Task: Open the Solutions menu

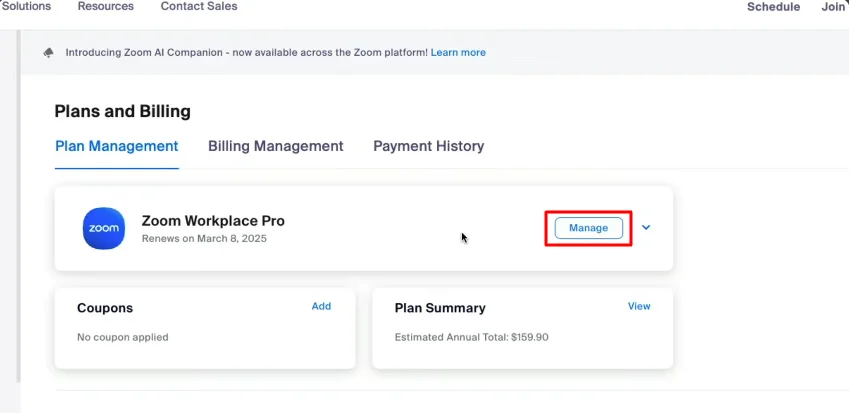Action: [x=27, y=6]
